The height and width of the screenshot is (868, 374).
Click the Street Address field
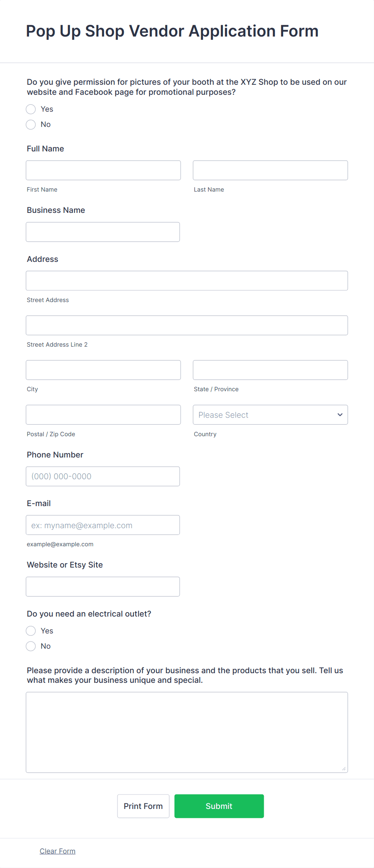[187, 280]
